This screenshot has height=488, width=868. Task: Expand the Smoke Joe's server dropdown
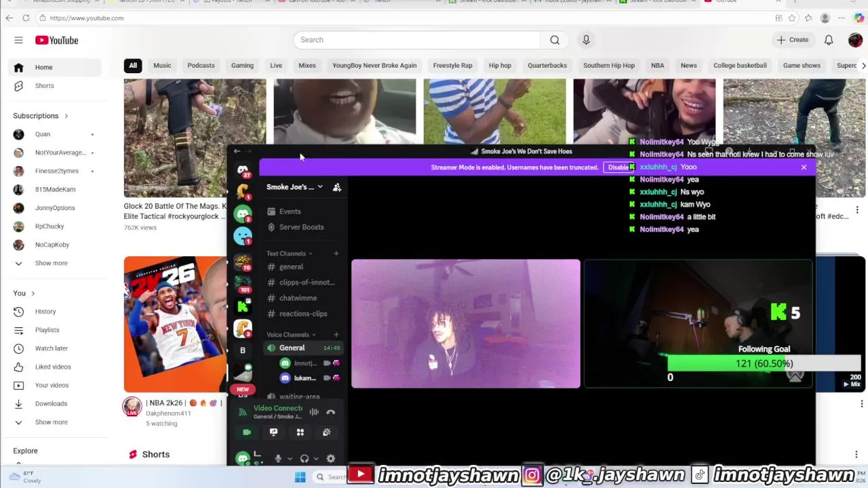(320, 187)
